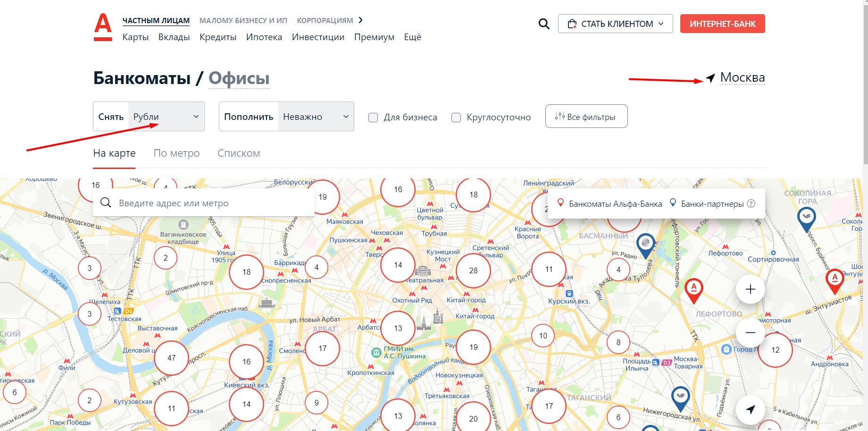Click the scroll arrow after Корпорациям

click(360, 20)
